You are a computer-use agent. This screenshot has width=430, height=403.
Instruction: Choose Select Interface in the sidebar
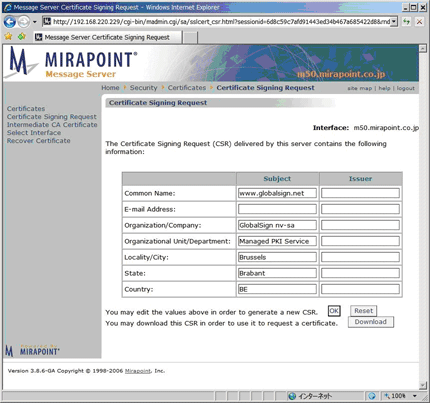coord(34,133)
